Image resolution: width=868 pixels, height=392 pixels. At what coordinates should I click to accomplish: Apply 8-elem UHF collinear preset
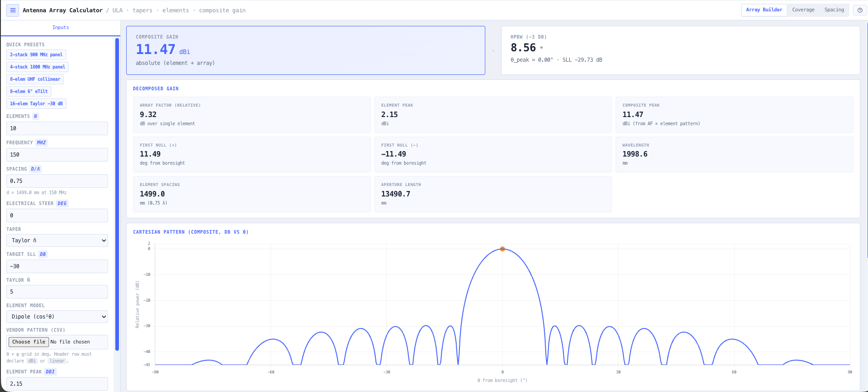(35, 79)
